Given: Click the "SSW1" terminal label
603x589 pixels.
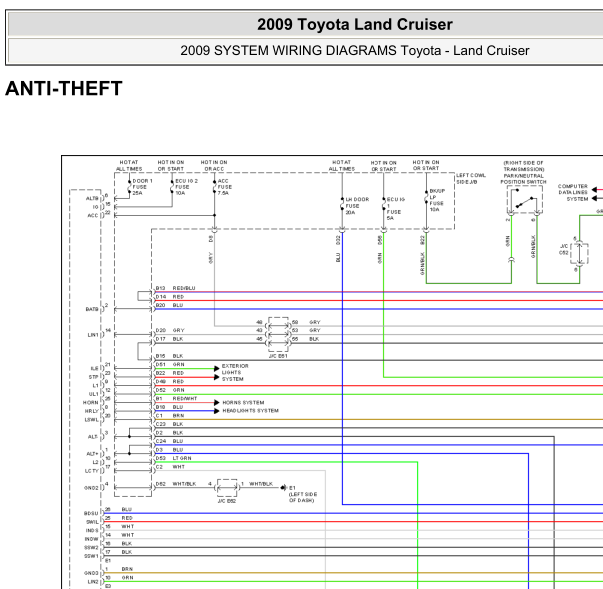Looking at the screenshot, I should [92, 556].
